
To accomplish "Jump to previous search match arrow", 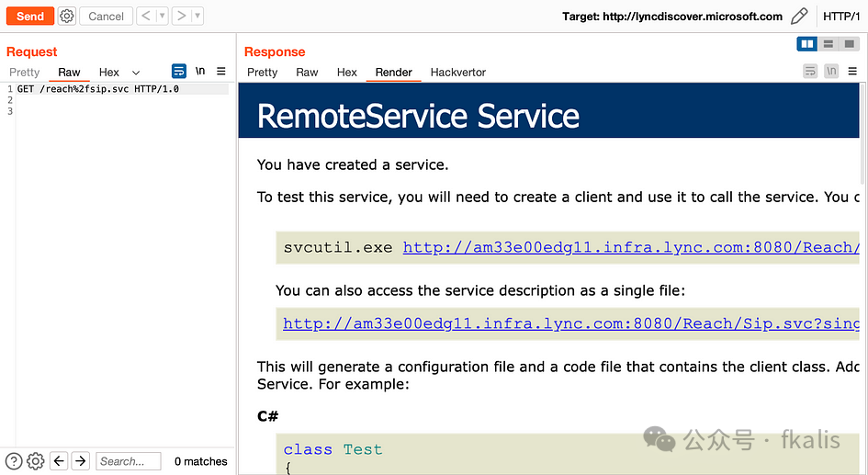I will coord(59,460).
